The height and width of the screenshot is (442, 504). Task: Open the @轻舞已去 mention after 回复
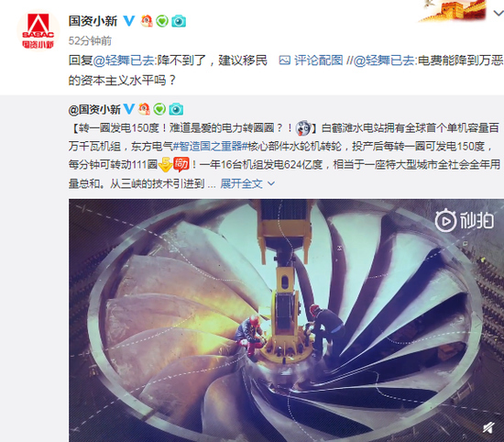click(x=124, y=61)
